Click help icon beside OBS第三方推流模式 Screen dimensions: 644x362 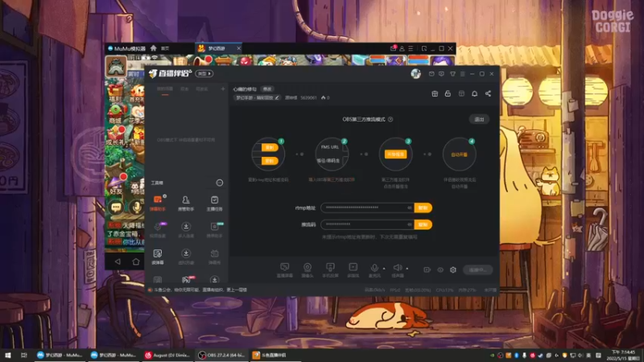[x=390, y=119]
